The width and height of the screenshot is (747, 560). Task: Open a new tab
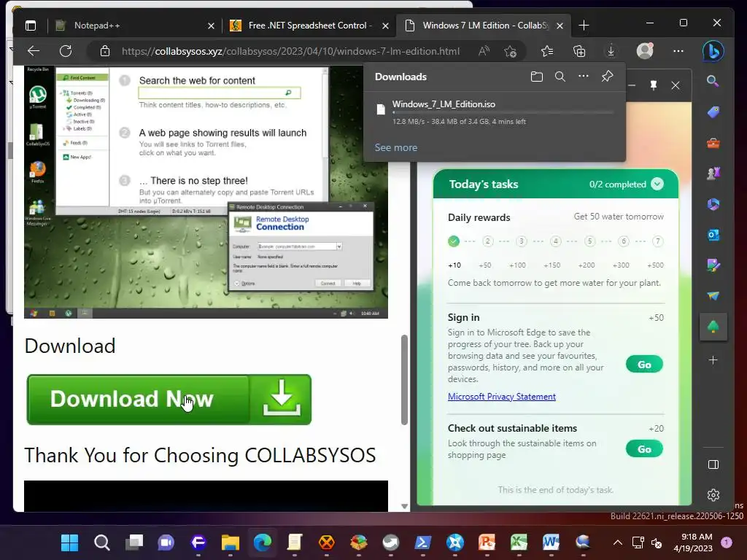click(584, 26)
